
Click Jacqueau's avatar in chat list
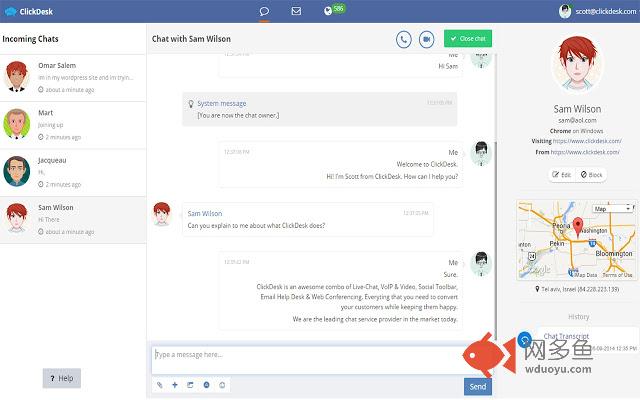tap(17, 171)
